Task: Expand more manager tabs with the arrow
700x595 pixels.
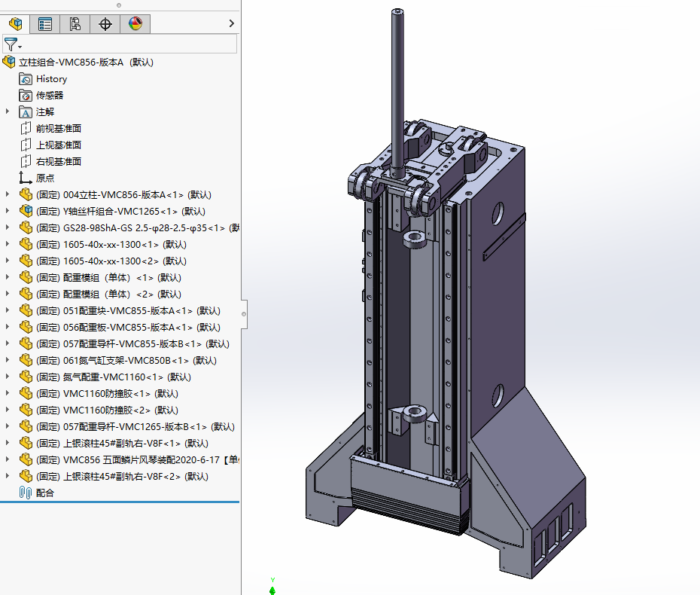Action: (231, 23)
